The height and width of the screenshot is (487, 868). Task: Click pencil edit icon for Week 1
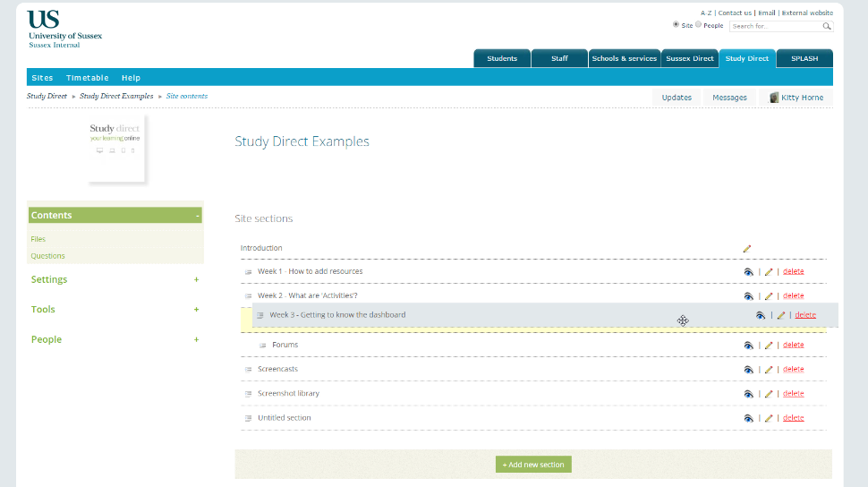769,271
